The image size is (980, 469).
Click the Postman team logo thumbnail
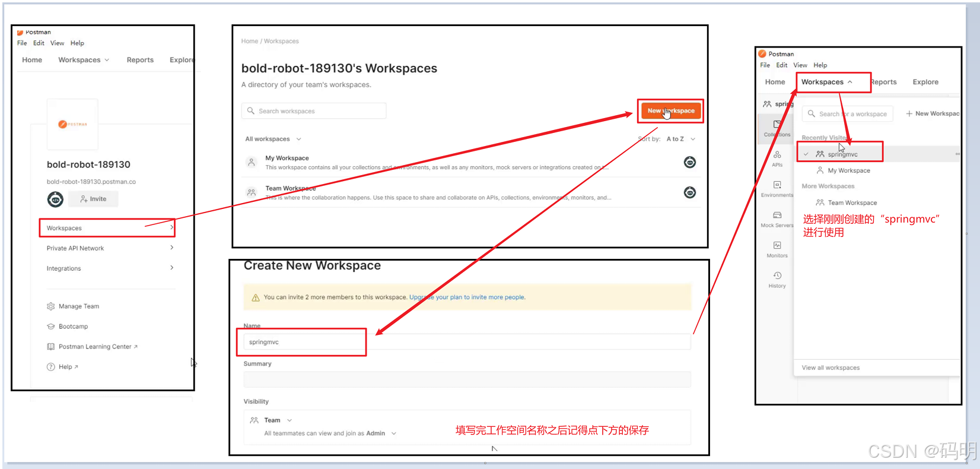point(72,124)
